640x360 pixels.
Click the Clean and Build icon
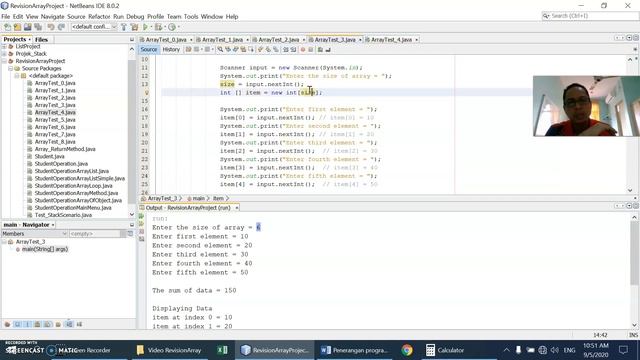[x=134, y=27]
